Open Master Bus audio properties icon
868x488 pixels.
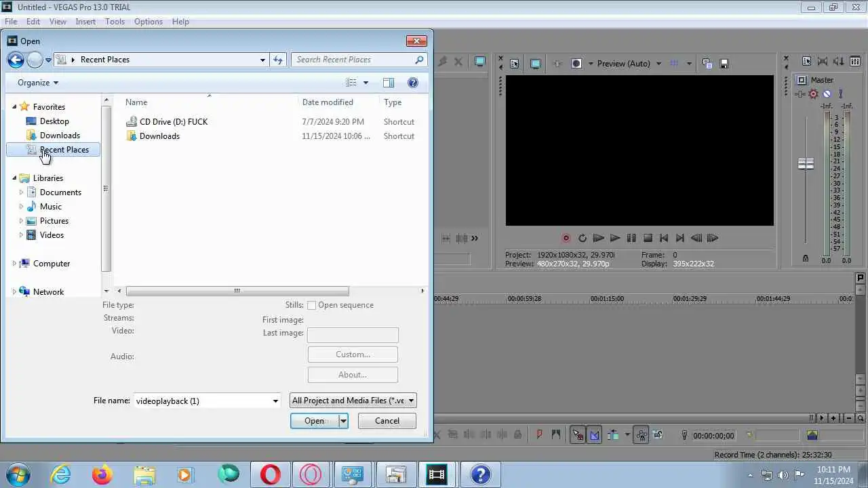click(x=806, y=61)
